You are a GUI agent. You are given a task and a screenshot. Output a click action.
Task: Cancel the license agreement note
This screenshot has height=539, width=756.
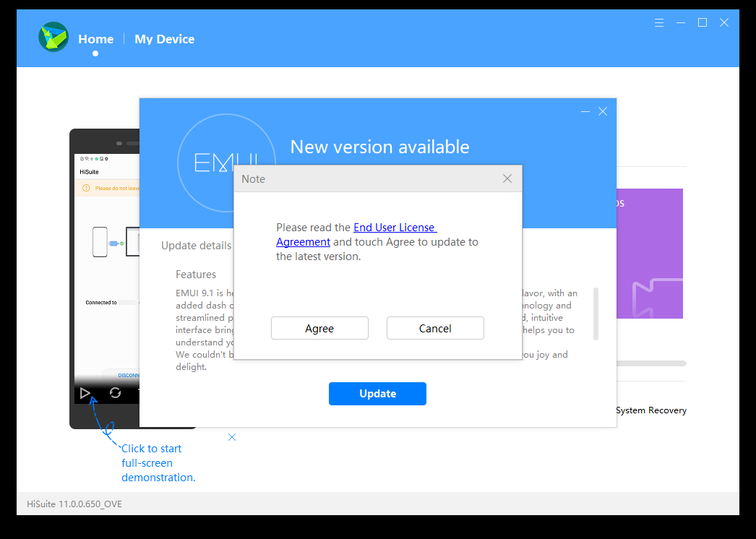tap(435, 328)
